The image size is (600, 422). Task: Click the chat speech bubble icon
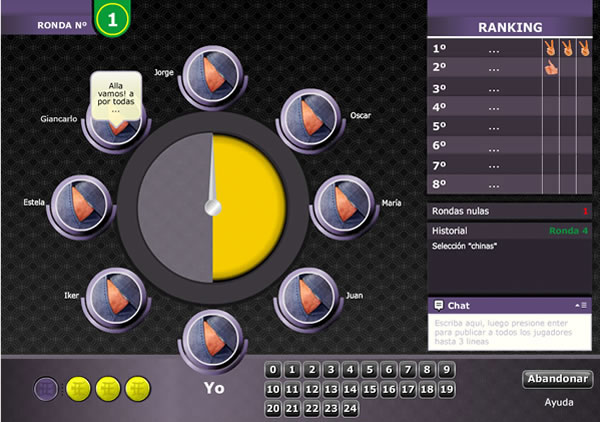[x=438, y=305]
